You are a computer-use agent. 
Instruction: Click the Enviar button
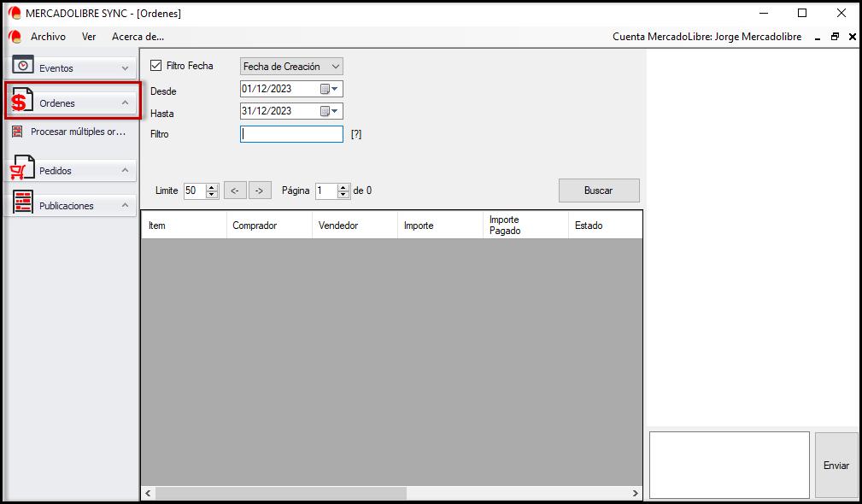tap(836, 465)
